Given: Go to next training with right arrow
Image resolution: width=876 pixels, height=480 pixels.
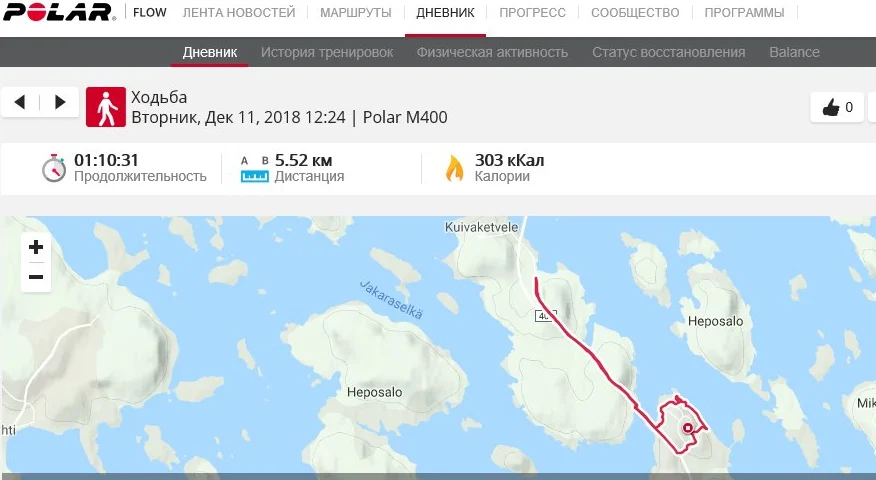Looking at the screenshot, I should point(60,102).
